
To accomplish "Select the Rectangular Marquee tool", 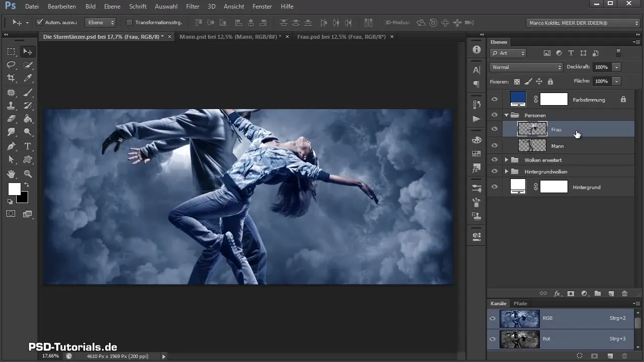I will (11, 51).
